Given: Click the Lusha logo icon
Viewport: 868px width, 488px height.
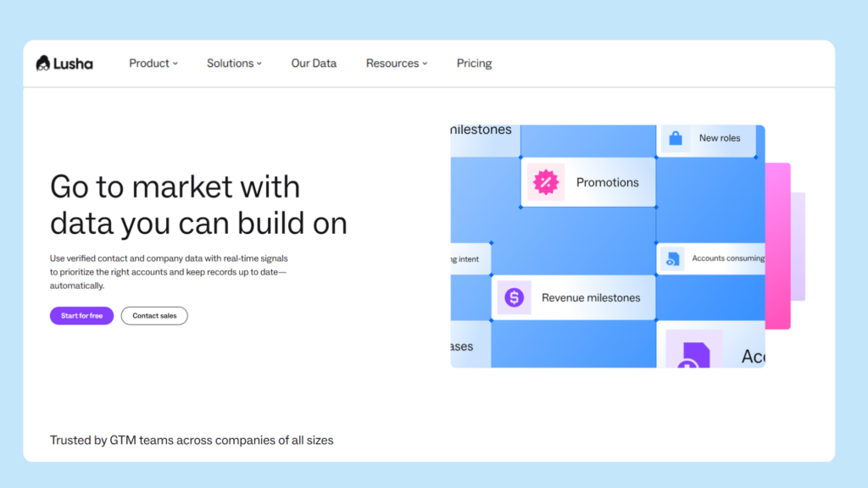Looking at the screenshot, I should coord(43,64).
